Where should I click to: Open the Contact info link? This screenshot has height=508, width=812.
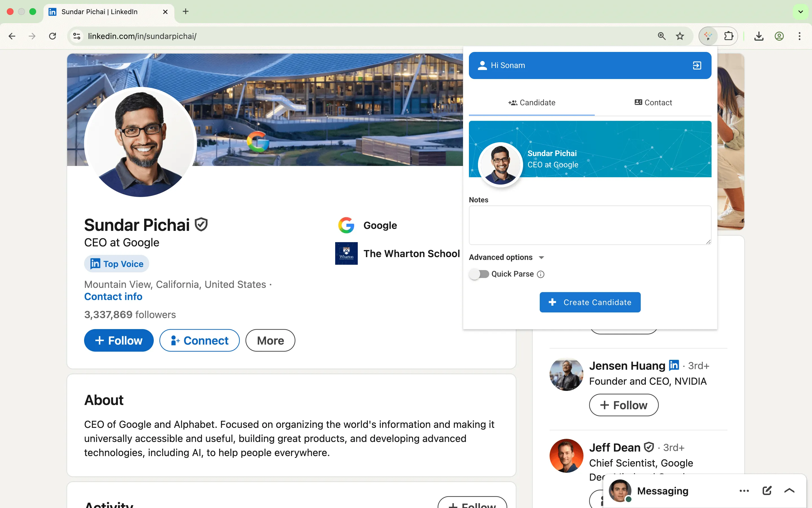[x=113, y=297]
